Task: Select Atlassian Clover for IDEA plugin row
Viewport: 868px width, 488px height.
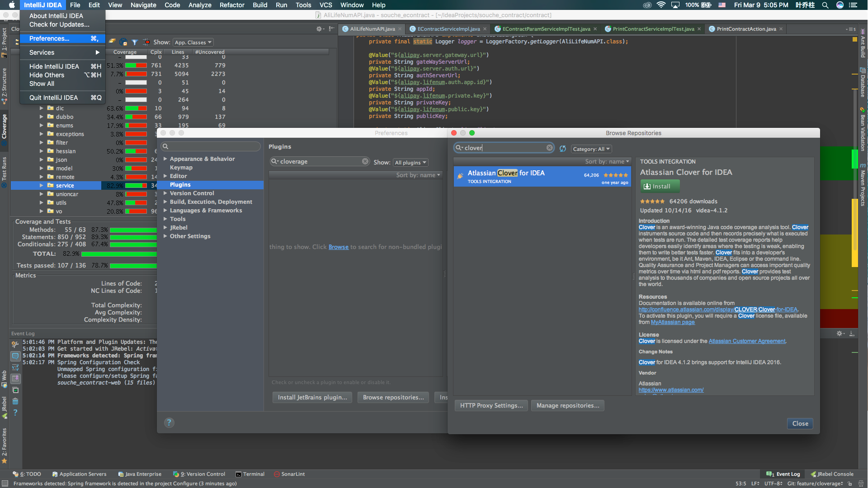Action: [x=542, y=177]
